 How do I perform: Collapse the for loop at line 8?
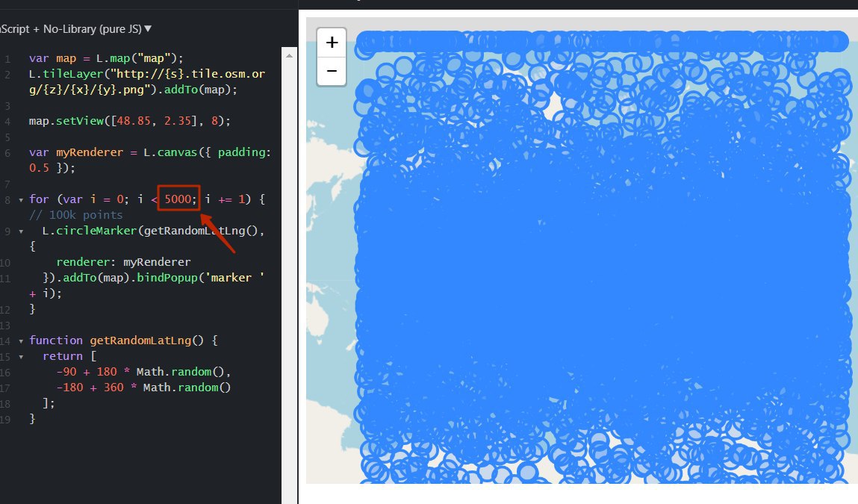(x=21, y=200)
